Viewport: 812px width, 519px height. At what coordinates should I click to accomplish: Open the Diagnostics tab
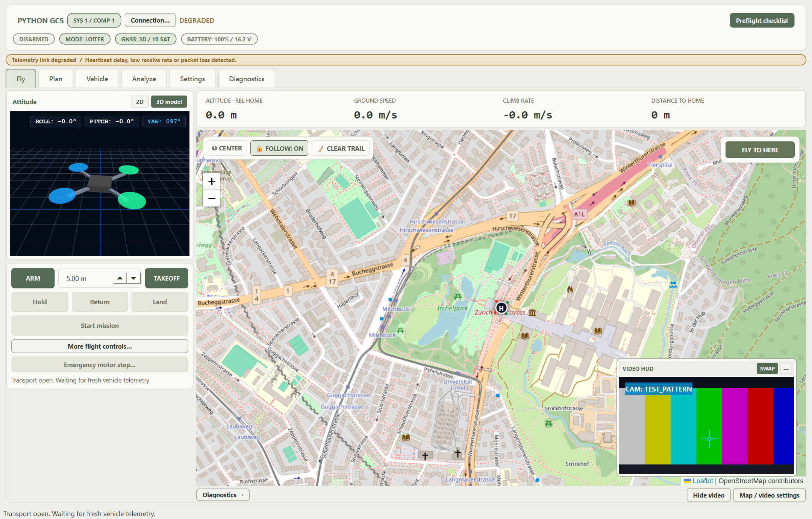coord(247,79)
